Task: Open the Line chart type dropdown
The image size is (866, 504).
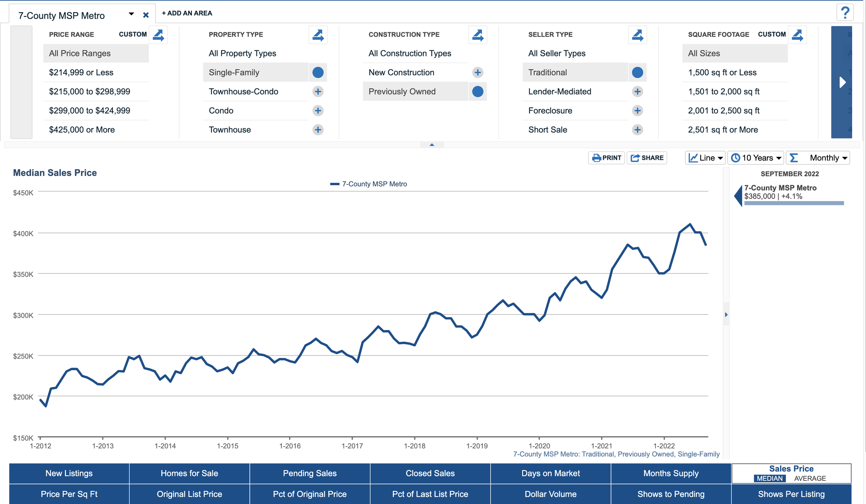Action: [705, 158]
